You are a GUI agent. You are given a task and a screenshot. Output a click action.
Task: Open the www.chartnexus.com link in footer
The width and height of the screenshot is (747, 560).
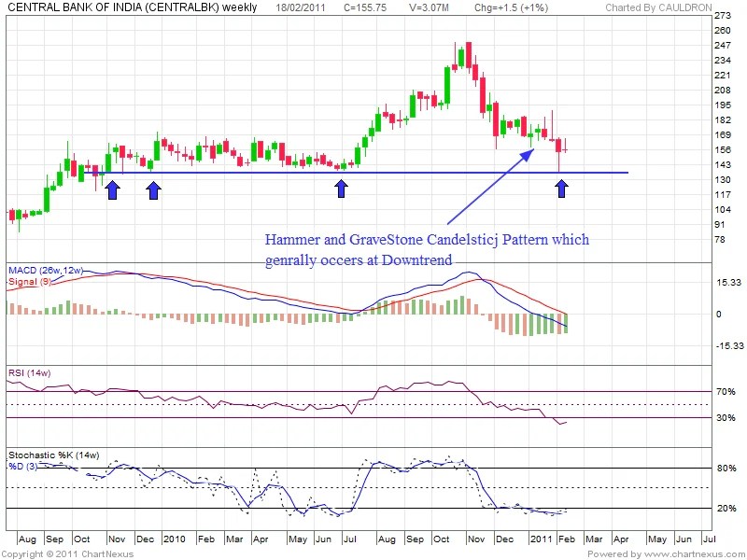point(694,553)
